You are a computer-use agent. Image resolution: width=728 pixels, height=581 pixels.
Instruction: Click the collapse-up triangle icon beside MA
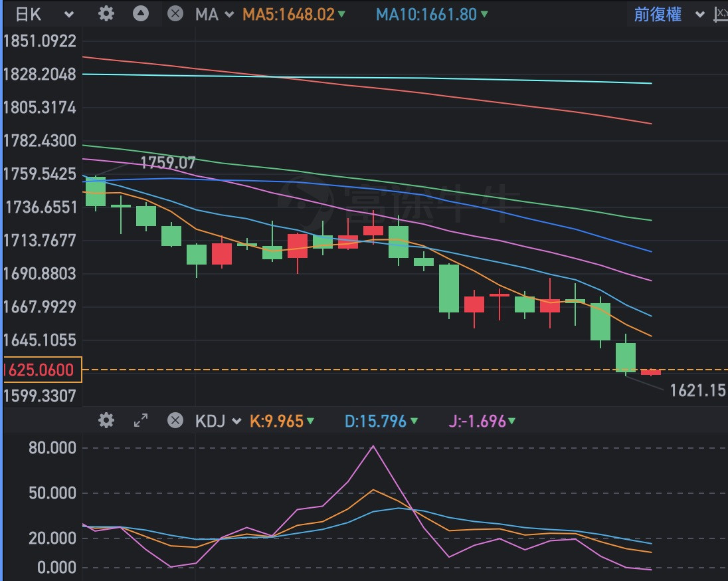tap(141, 14)
